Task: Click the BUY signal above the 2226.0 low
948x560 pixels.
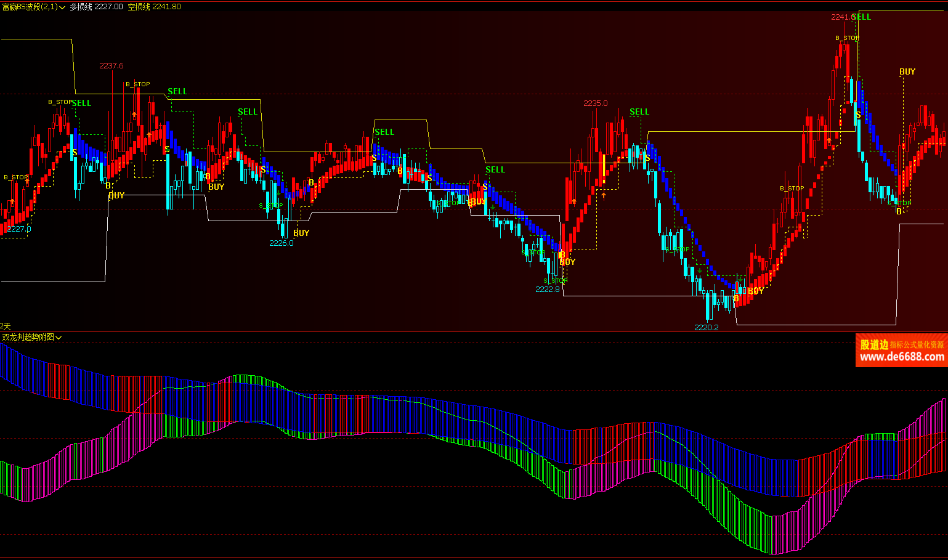Action: (x=301, y=233)
